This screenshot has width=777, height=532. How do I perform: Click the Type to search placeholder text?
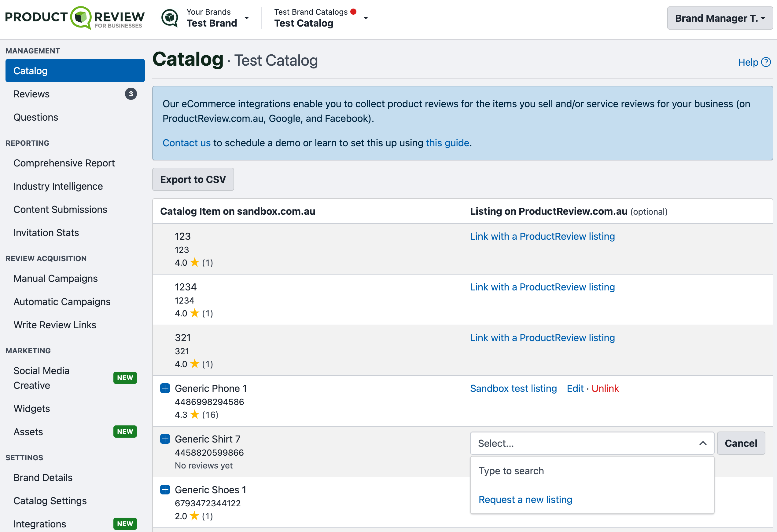tap(511, 471)
